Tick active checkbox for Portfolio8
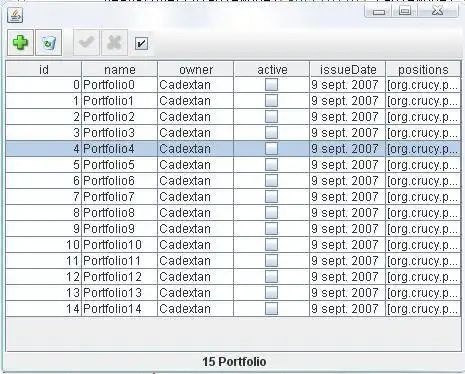The height and width of the screenshot is (374, 465). (271, 213)
